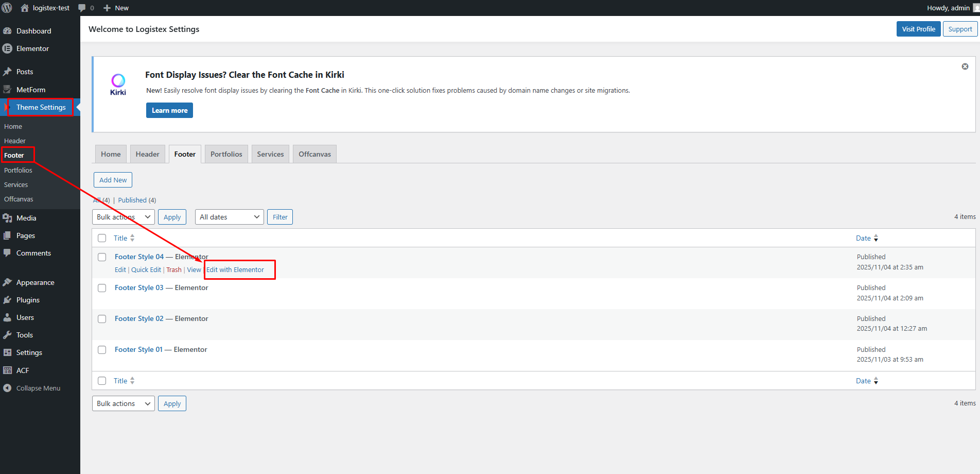Switch to the Home tab
The height and width of the screenshot is (474, 980).
[x=111, y=154]
